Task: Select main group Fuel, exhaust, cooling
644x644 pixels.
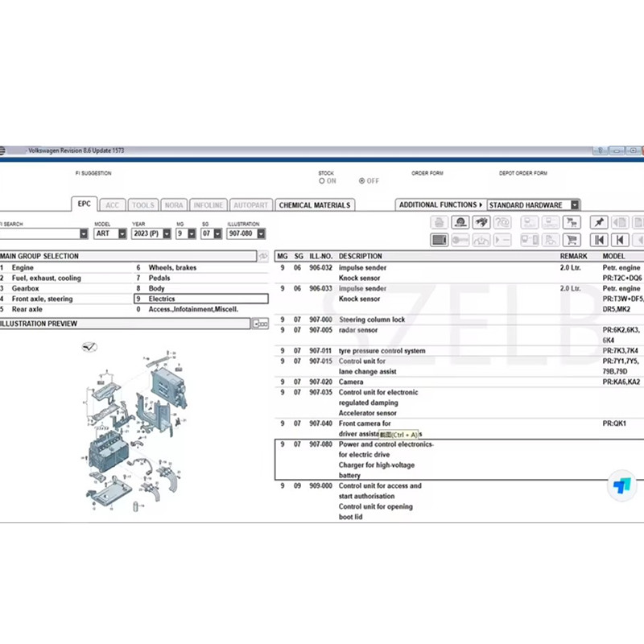Action: tap(66, 278)
